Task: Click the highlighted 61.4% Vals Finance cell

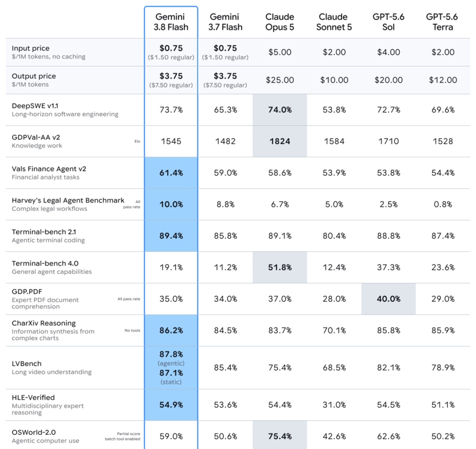Action: [171, 173]
